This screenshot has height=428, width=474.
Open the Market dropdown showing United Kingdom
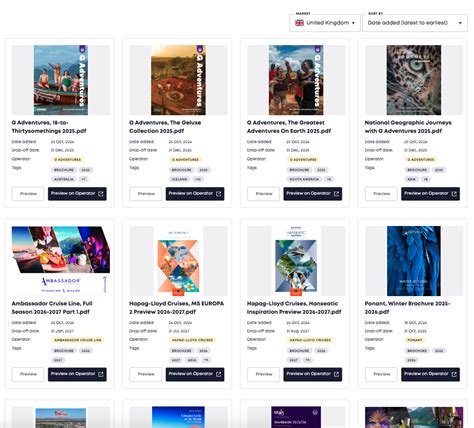coord(325,23)
